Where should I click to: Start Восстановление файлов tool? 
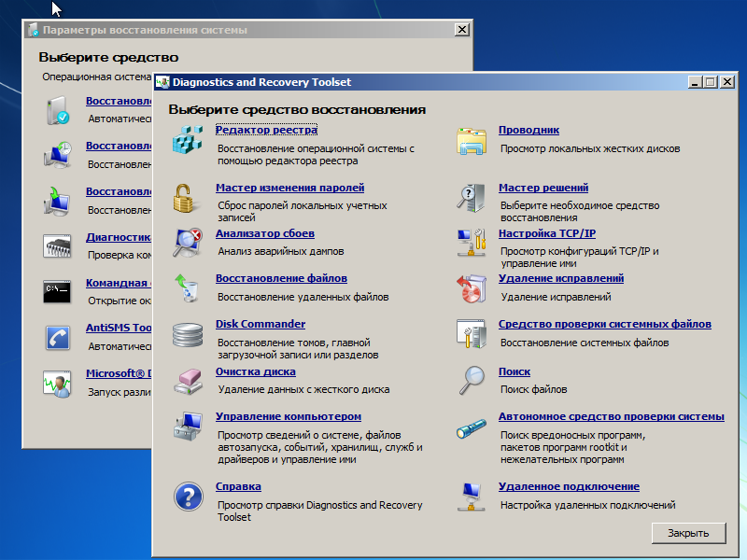282,278
